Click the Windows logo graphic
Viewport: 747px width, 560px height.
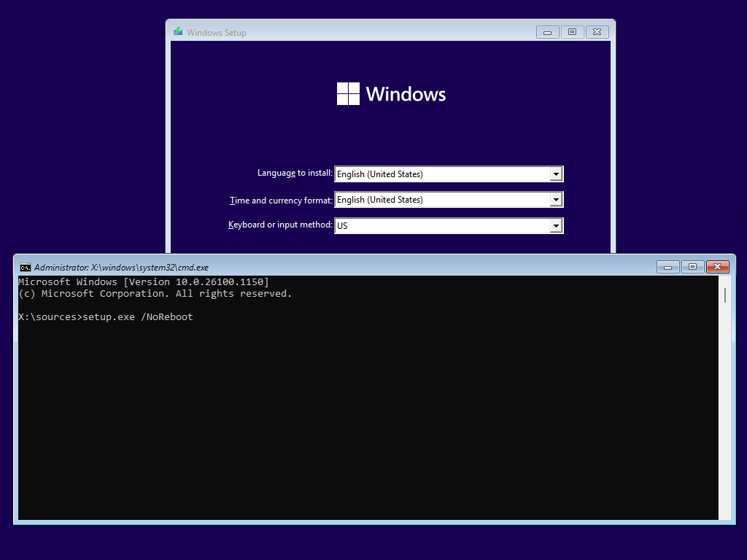click(x=348, y=93)
